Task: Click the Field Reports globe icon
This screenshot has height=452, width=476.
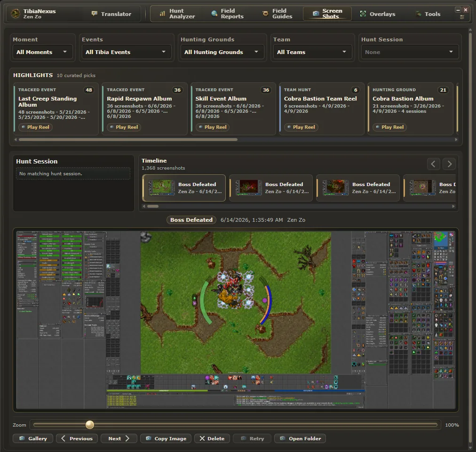Action: (x=214, y=14)
